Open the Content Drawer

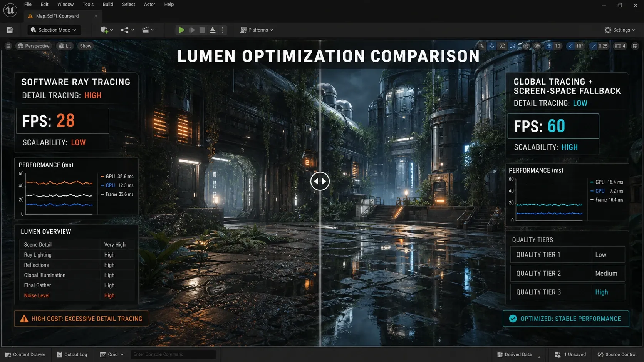click(x=25, y=354)
